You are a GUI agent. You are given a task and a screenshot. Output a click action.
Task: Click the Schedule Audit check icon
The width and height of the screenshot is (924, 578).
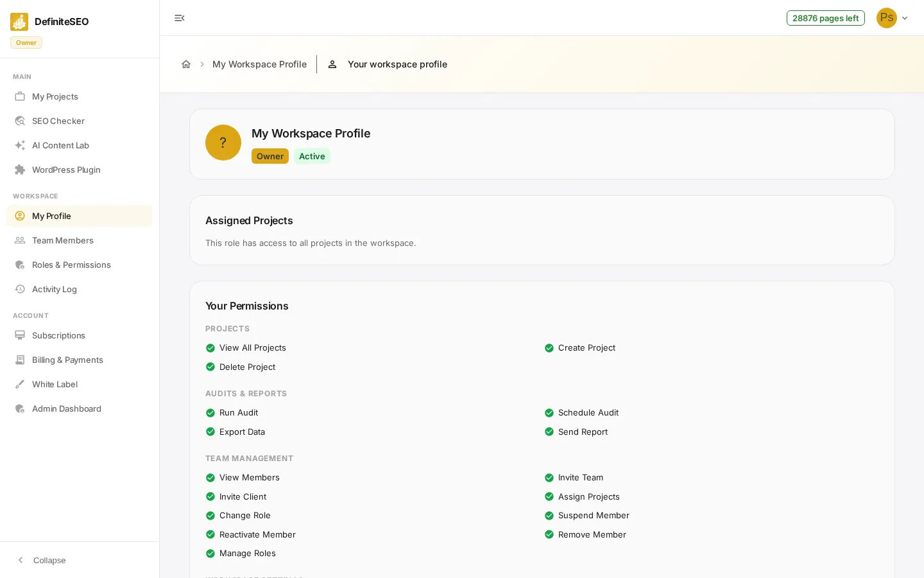tap(549, 413)
